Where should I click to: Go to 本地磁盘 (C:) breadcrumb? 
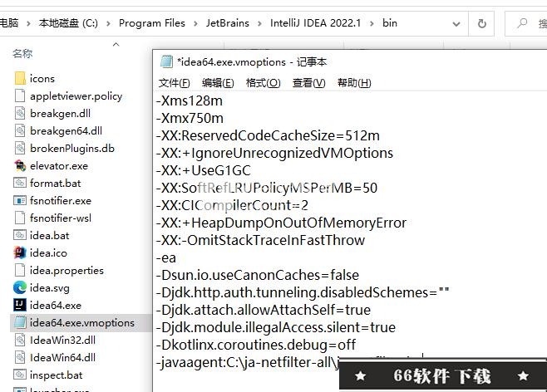(x=68, y=23)
